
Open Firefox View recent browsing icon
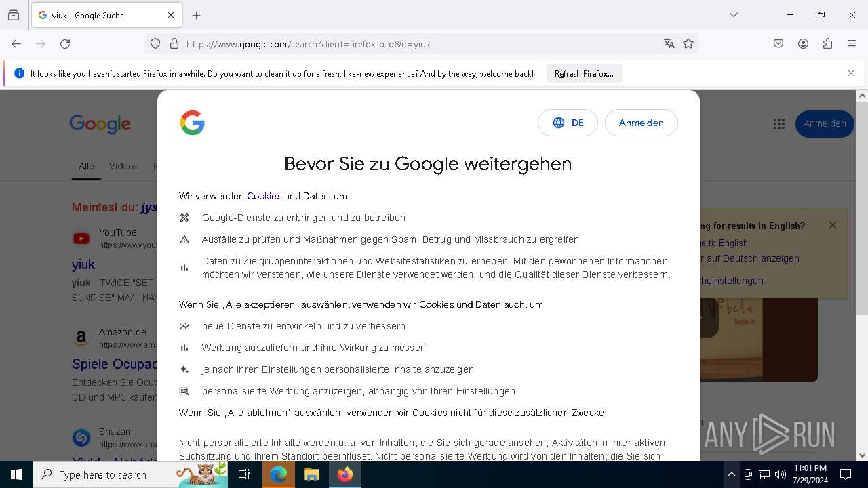(x=14, y=15)
